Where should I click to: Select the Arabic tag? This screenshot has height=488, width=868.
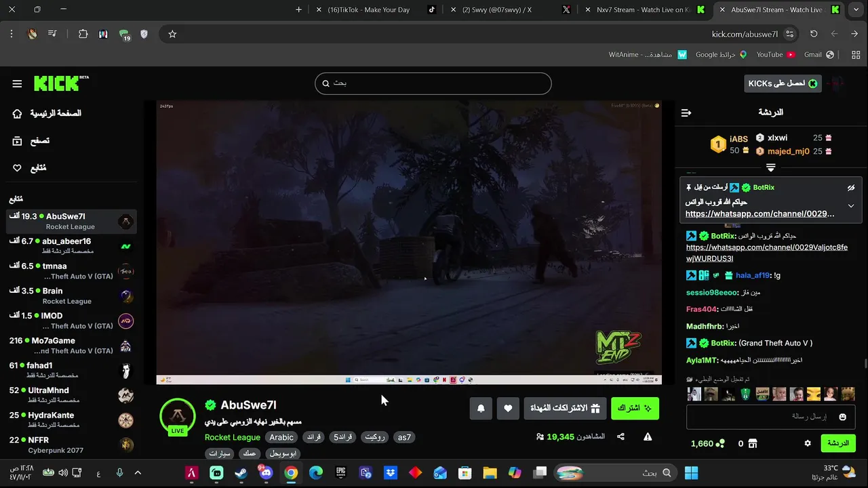pos(281,437)
